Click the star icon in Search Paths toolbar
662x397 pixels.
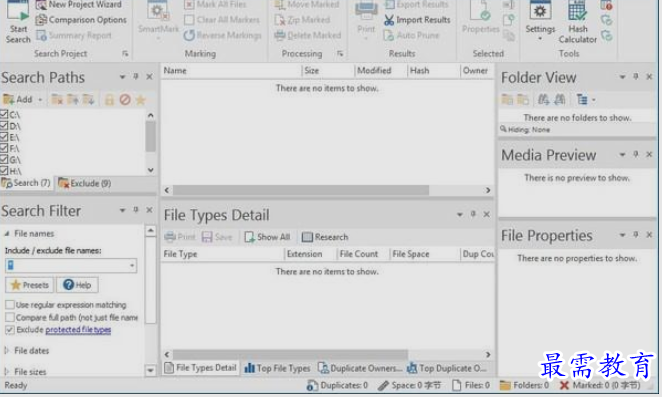[141, 100]
